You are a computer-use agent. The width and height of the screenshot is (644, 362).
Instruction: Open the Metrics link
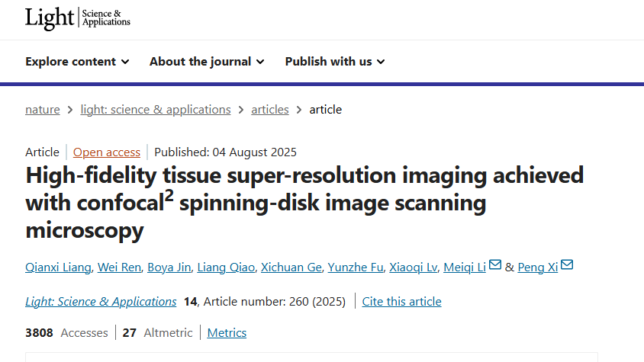[227, 333]
